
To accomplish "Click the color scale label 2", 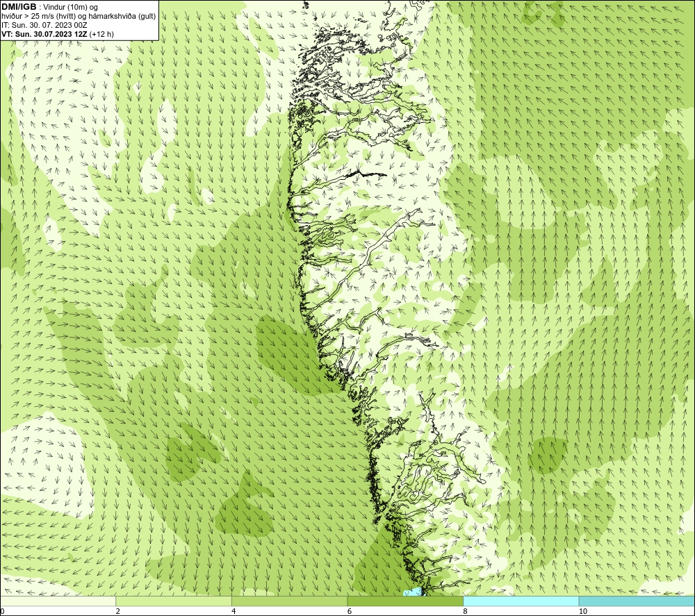I will coord(118,611).
